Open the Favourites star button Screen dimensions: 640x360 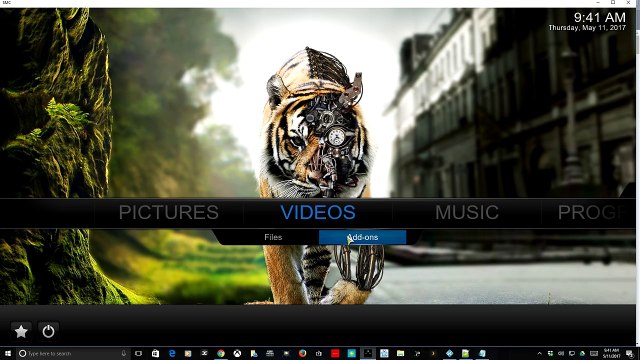pyautogui.click(x=21, y=331)
